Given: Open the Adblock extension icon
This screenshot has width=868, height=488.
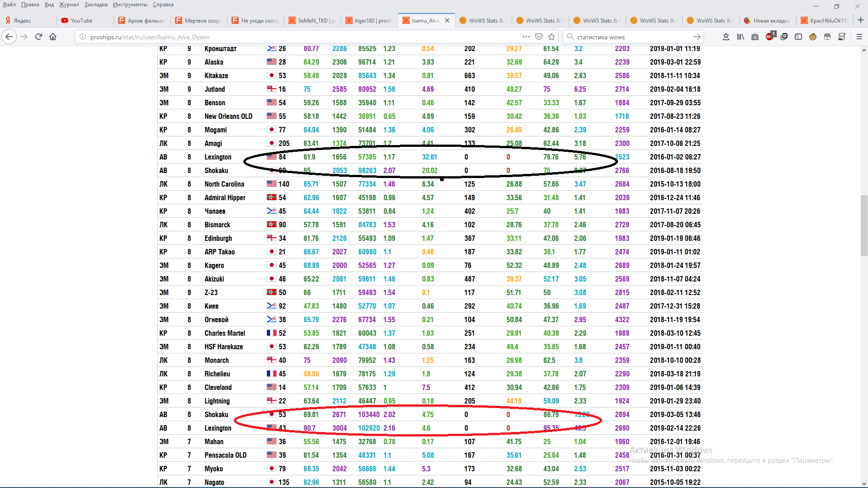Looking at the screenshot, I should click(x=770, y=36).
